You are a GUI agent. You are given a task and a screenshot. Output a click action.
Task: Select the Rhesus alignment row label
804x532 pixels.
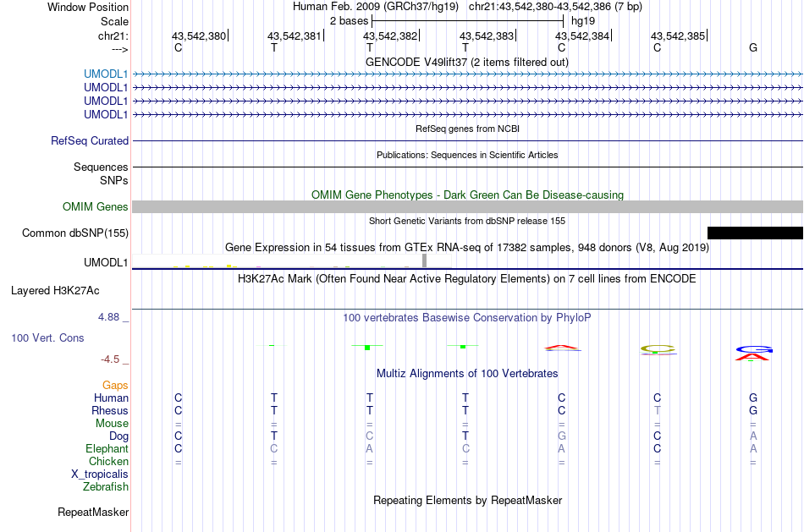[x=110, y=411]
